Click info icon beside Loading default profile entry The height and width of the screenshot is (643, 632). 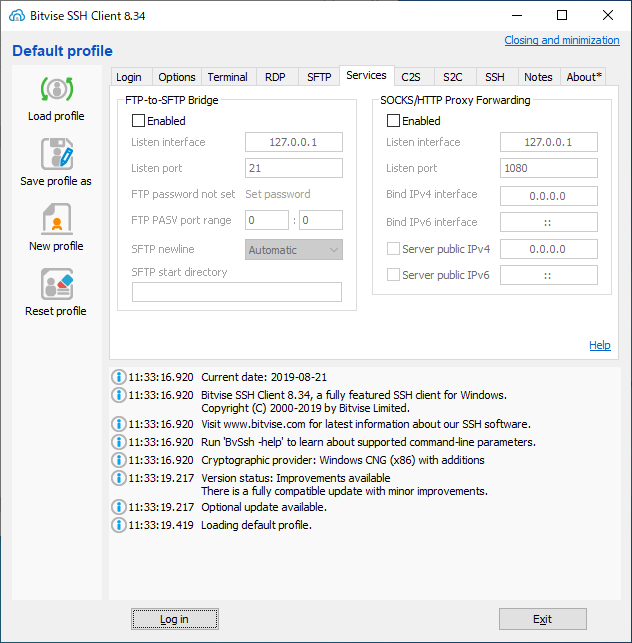coord(119,525)
